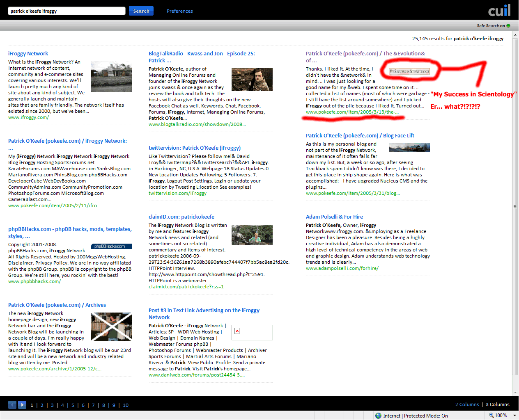
Task: Open pokeefe.com/archive/1/2005-12 URL
Action: click(55, 369)
